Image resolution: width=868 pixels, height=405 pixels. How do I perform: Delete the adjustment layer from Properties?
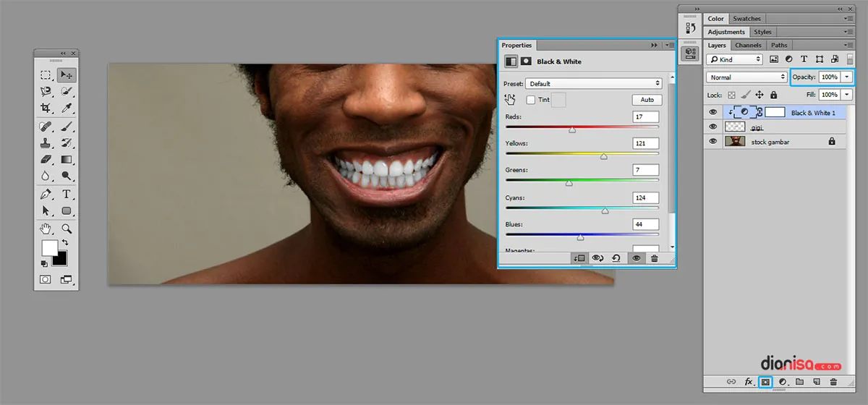tap(655, 257)
